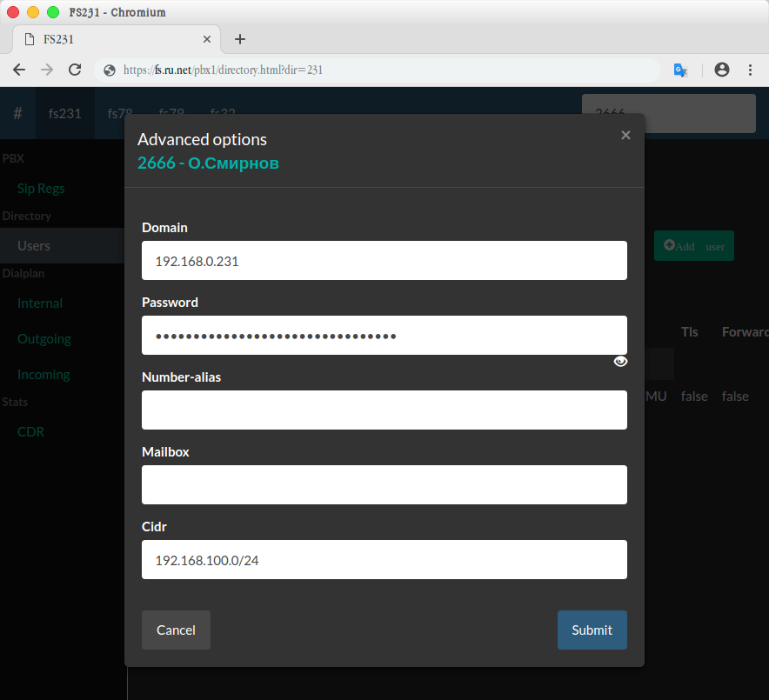Click the Domain input field
Screen dimensions: 769x700
384,260
